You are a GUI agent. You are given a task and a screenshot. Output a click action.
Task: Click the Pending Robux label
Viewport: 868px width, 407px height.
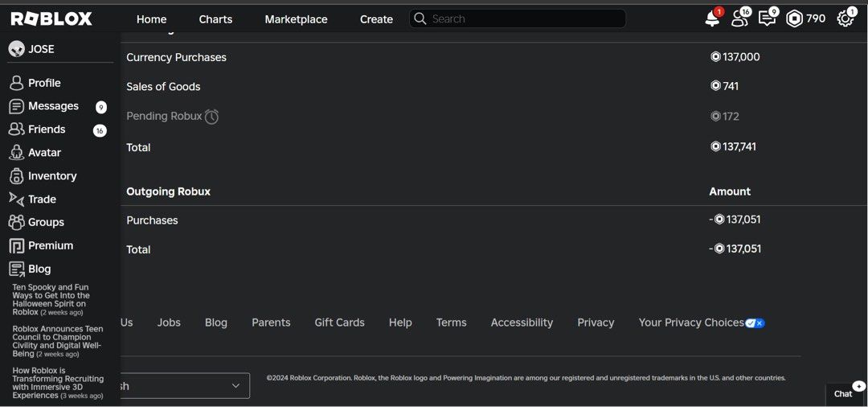[x=164, y=116]
